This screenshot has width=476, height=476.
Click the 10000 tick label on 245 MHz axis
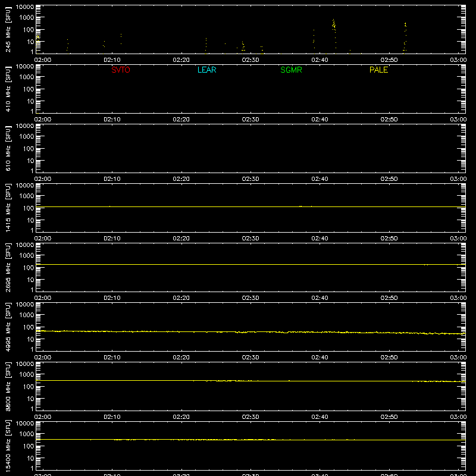pyautogui.click(x=25, y=7)
